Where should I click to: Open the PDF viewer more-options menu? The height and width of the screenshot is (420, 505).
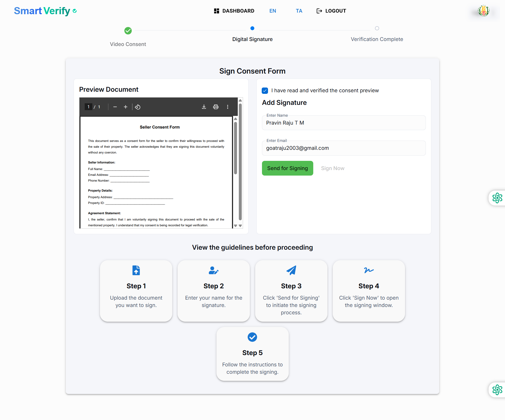[x=228, y=107]
